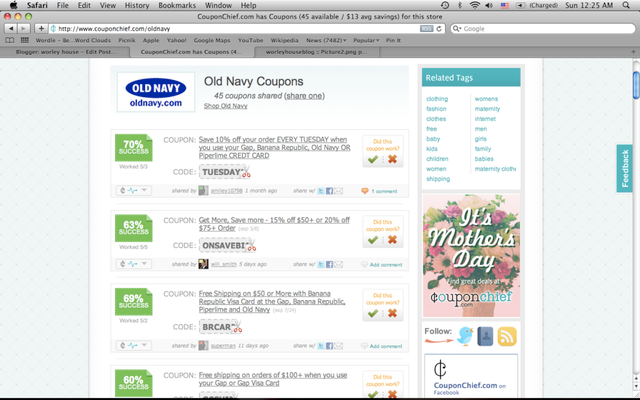Image resolution: width=640 pixels, height=400 pixels.
Task: Open the volume control in the menu bar
Action: click(489, 5)
